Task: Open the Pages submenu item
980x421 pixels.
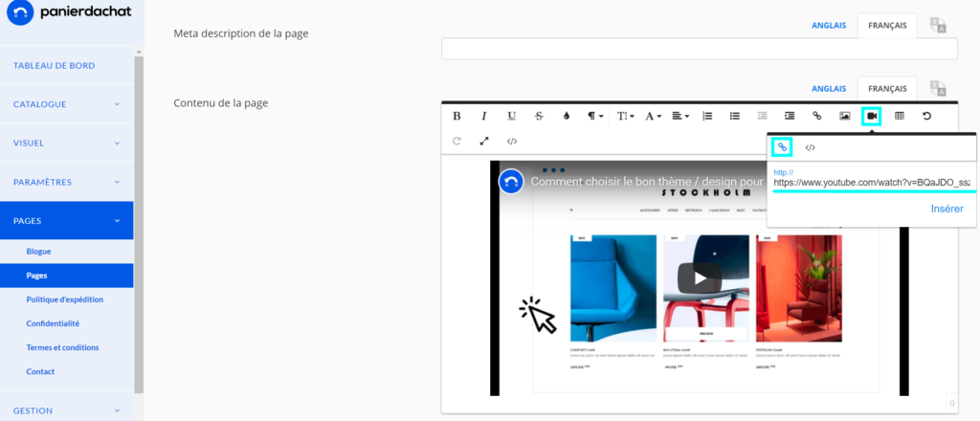Action: tap(66, 276)
